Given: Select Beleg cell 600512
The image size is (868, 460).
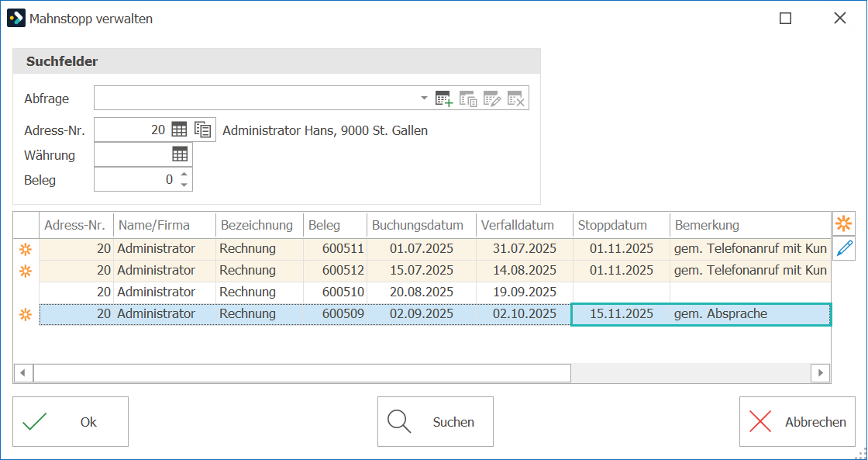Looking at the screenshot, I should click(336, 271).
